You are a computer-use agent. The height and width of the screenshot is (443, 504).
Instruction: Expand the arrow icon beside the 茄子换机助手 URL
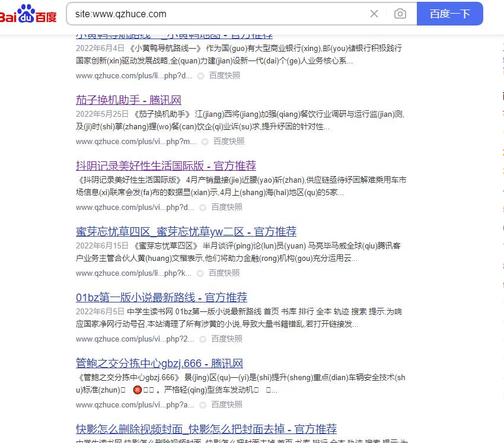205,142
